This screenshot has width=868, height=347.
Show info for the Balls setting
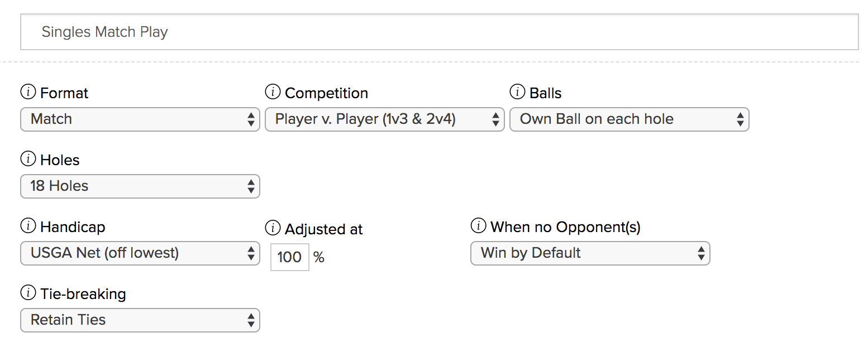click(517, 92)
